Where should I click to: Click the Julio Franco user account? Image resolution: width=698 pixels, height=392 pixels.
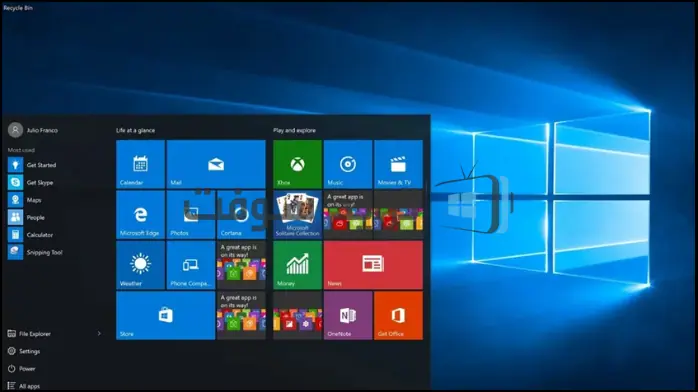click(x=33, y=130)
